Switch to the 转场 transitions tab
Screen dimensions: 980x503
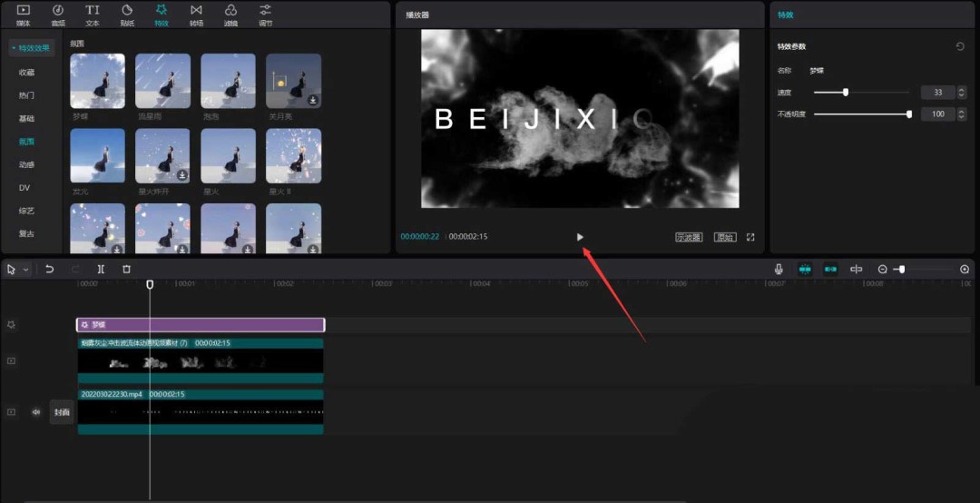click(x=196, y=15)
